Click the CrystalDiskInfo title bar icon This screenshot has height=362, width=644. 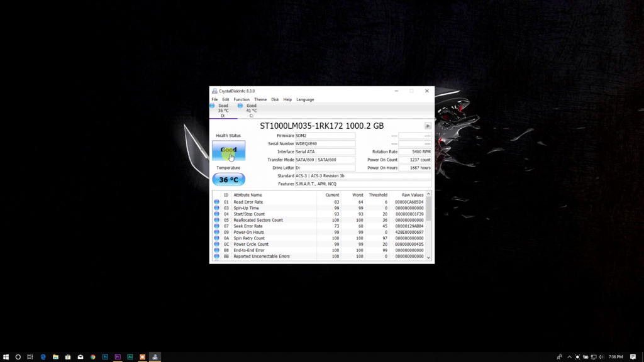214,90
